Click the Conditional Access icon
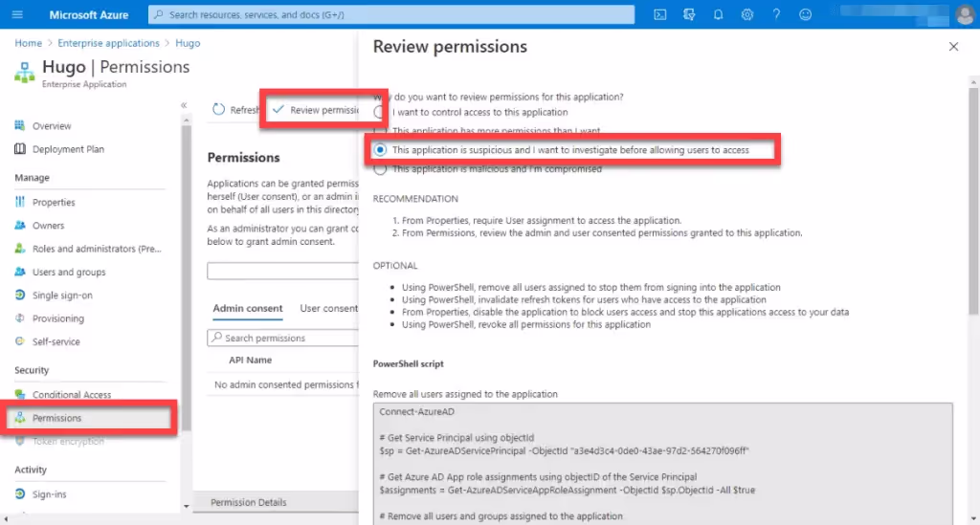The width and height of the screenshot is (980, 525). [x=20, y=394]
